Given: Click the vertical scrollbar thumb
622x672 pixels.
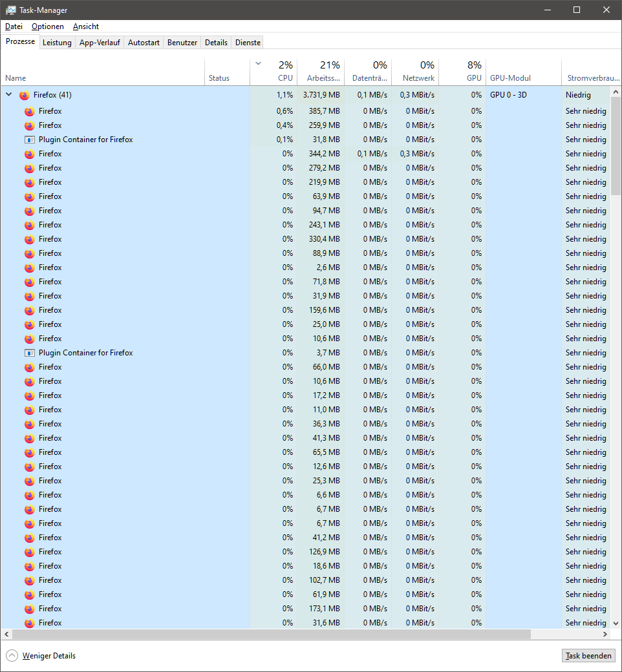Looking at the screenshot, I should (616, 146).
